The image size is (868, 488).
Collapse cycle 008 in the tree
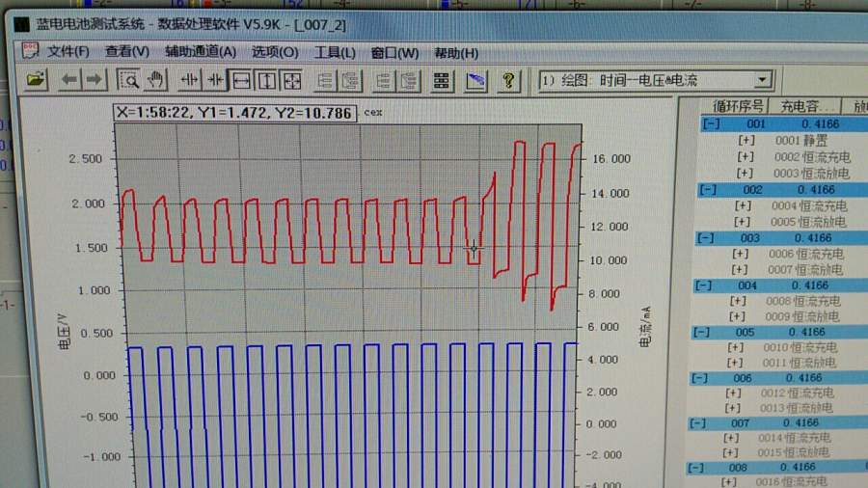[x=695, y=468]
